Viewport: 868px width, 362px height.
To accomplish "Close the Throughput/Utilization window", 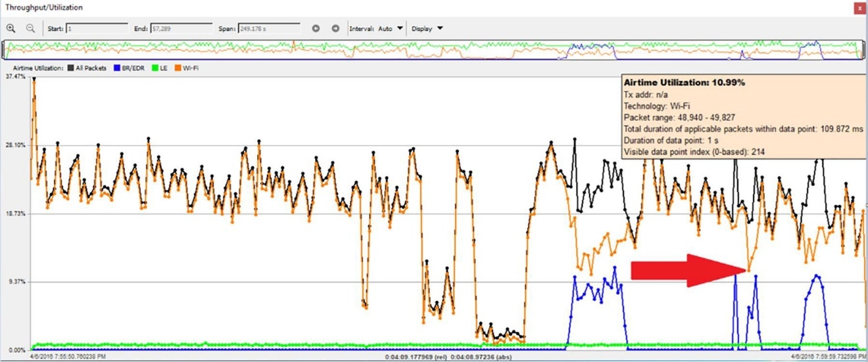I will tap(858, 8).
